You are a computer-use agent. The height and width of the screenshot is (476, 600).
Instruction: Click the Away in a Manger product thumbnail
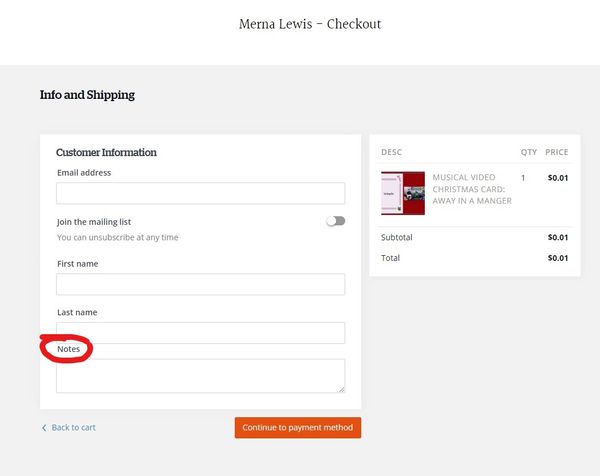pos(402,193)
